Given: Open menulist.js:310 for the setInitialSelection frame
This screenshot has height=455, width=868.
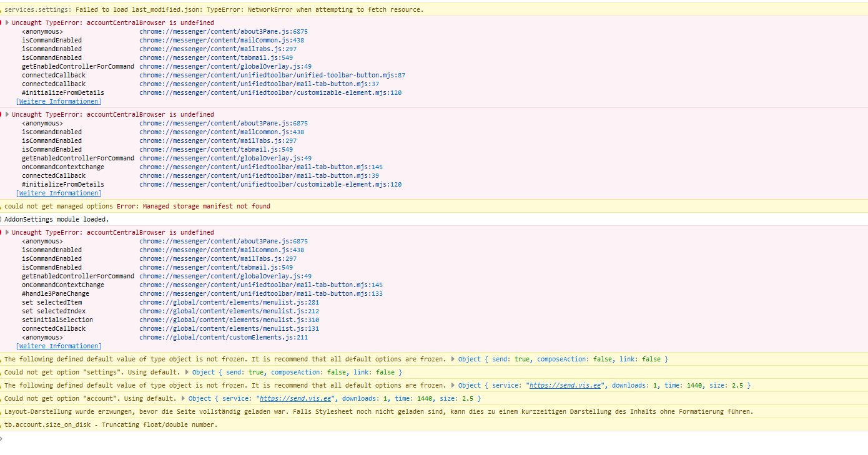Looking at the screenshot, I should click(229, 320).
